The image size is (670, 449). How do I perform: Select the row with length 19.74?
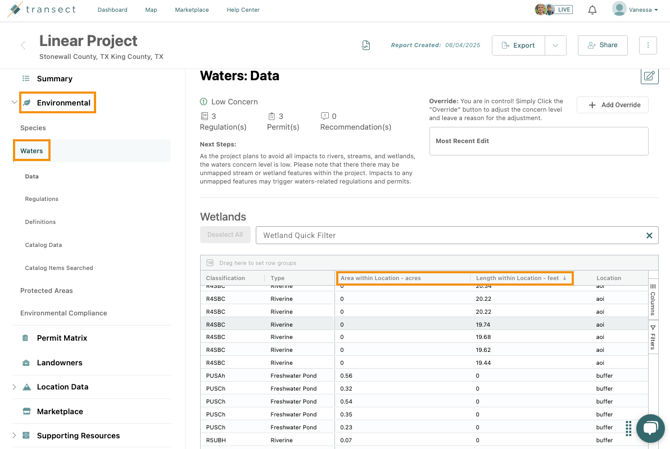pos(424,325)
